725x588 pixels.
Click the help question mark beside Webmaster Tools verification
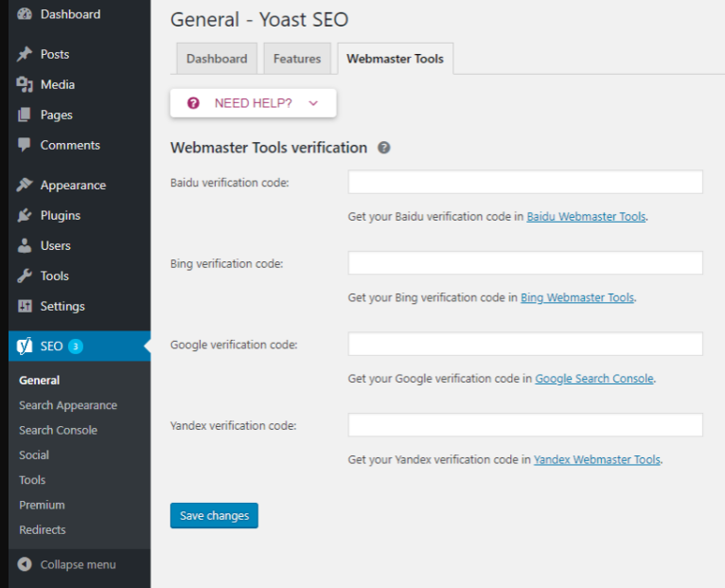383,148
